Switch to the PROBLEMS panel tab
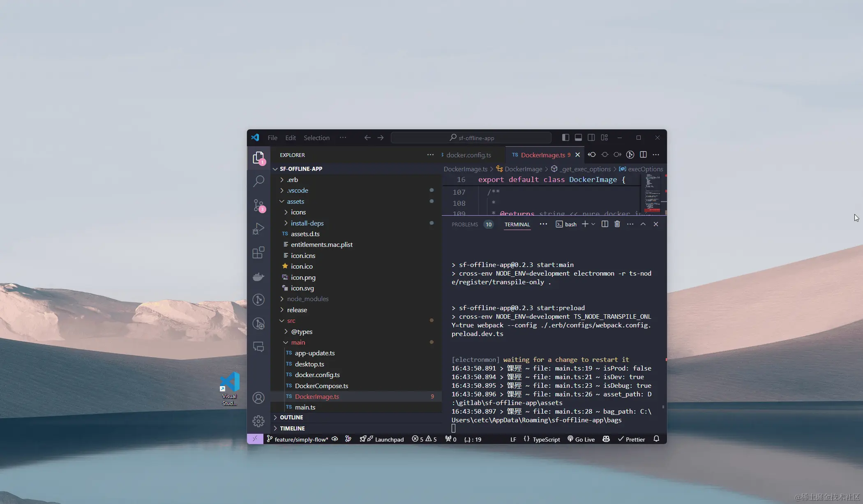This screenshot has height=504, width=863. click(x=465, y=224)
